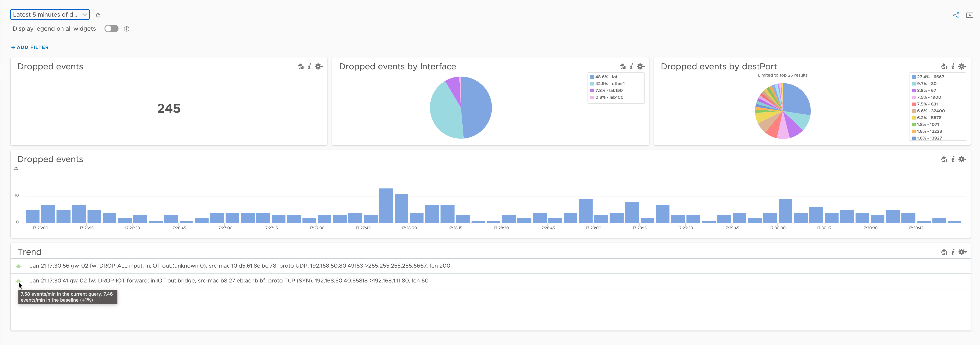
Task: Open Dropped events by Interface in Interactive Analytics
Action: click(x=622, y=67)
